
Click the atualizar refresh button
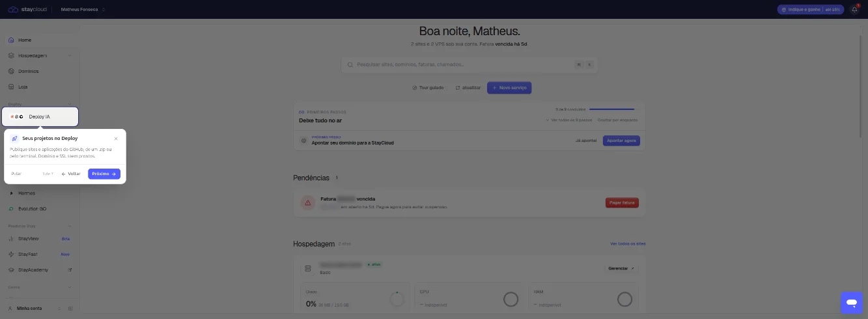click(x=468, y=87)
